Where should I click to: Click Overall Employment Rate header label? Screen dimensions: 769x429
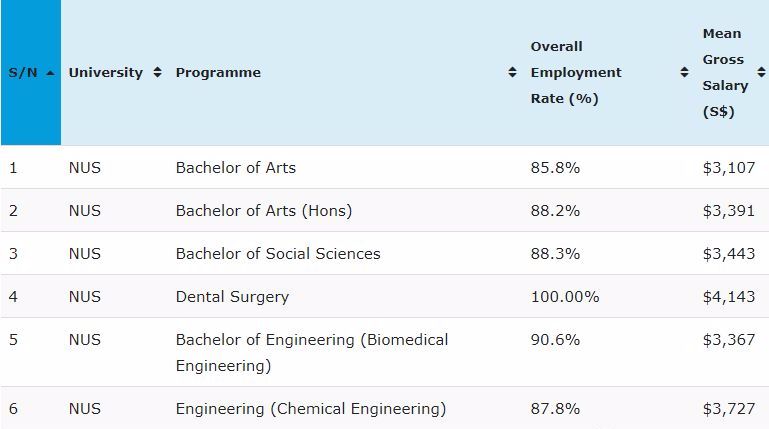click(x=576, y=73)
